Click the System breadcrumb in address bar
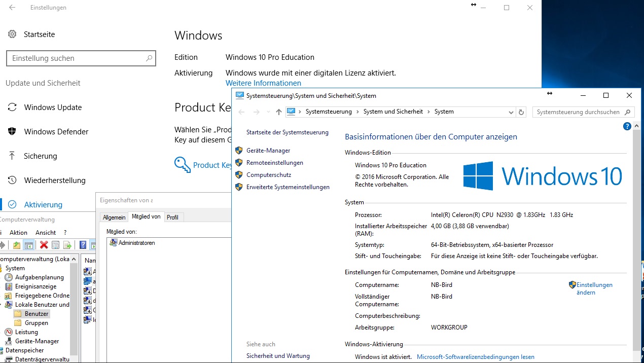644x363 pixels. 444,112
